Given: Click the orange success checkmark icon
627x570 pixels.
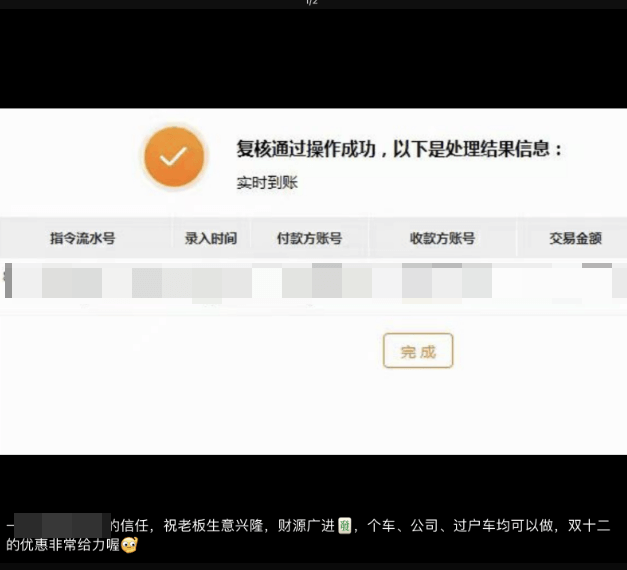Looking at the screenshot, I should [x=174, y=156].
